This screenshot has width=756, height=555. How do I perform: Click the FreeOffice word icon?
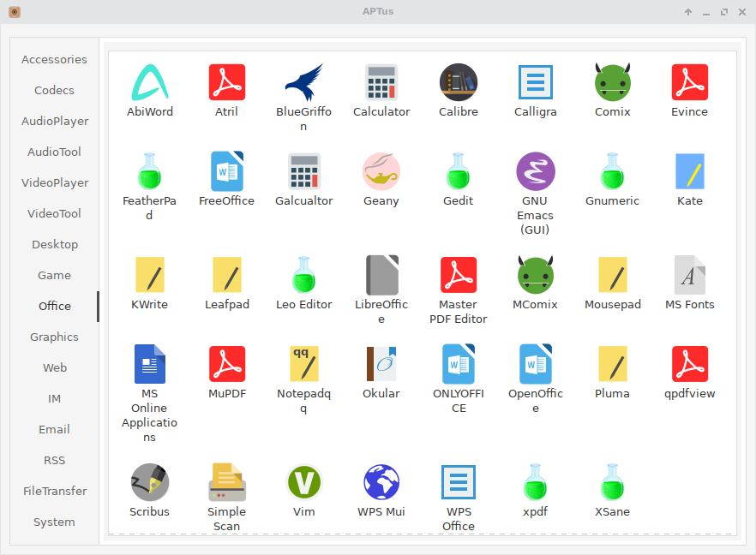(226, 171)
